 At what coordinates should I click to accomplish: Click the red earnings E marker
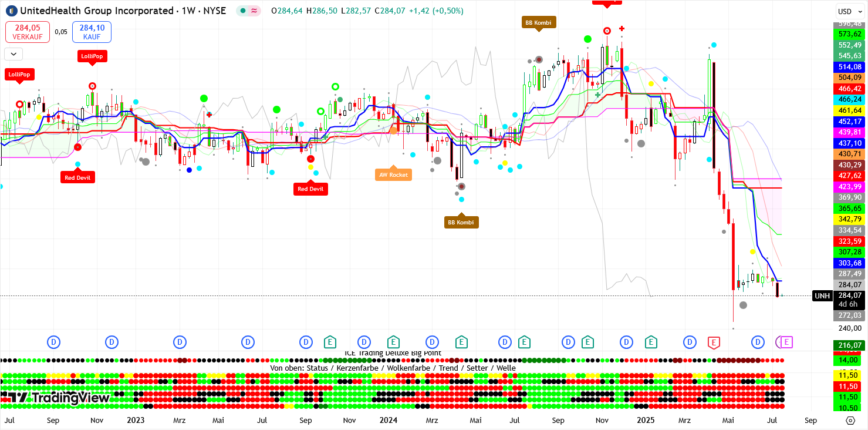714,342
